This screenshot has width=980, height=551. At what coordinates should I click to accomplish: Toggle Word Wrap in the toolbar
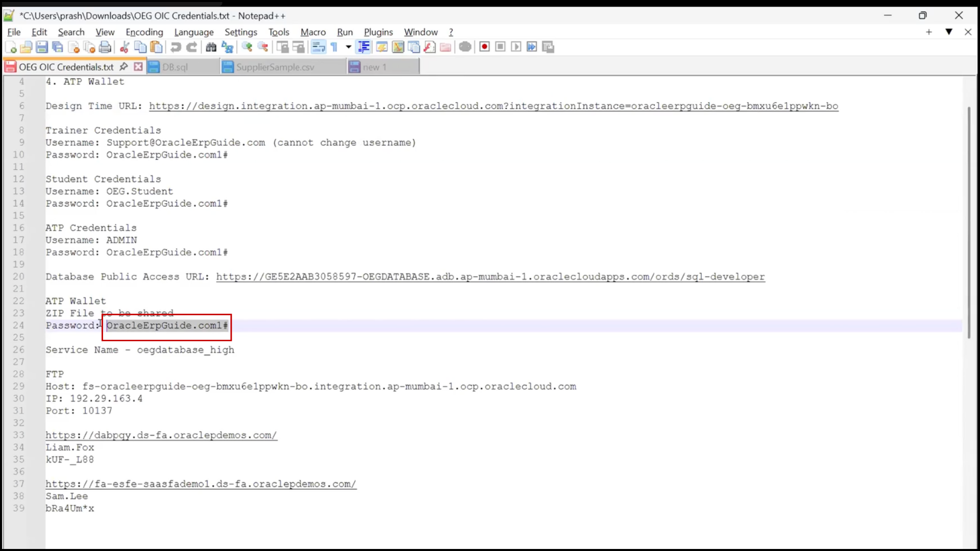coord(318,47)
